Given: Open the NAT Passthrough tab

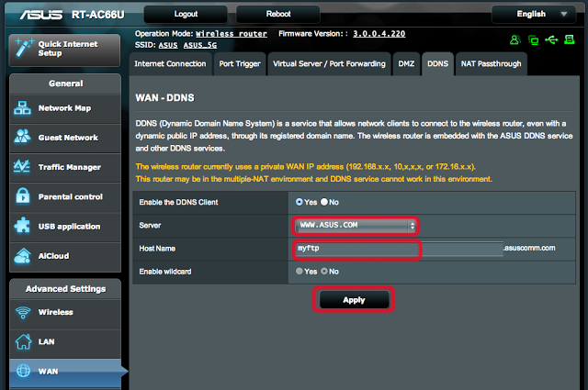Looking at the screenshot, I should click(491, 63).
